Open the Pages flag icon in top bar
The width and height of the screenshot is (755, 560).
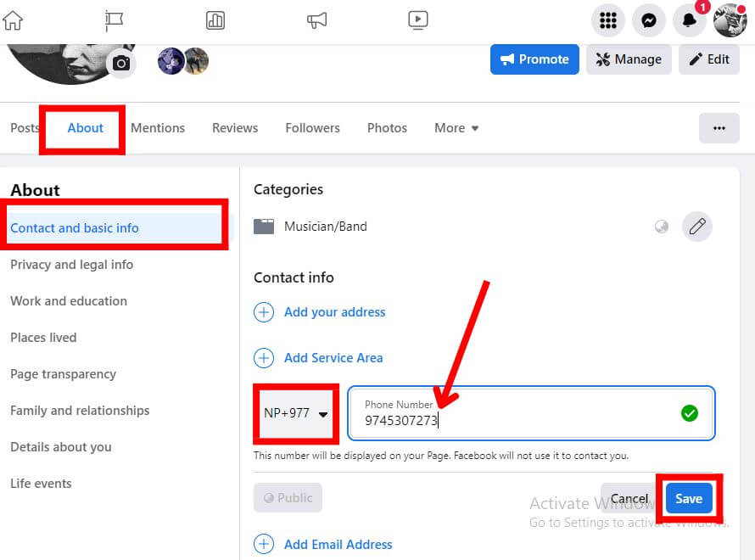tap(115, 20)
